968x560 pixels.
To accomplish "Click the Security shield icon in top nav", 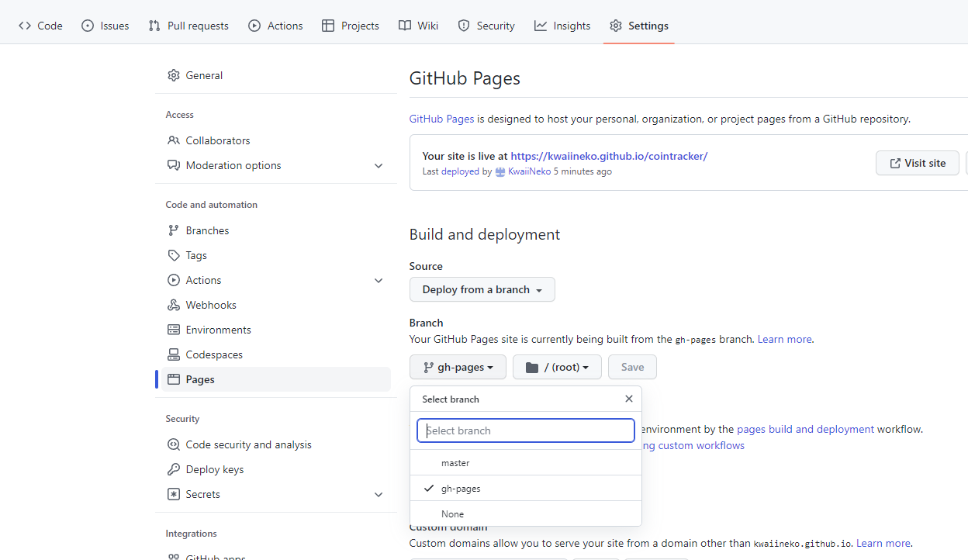I will tap(464, 26).
